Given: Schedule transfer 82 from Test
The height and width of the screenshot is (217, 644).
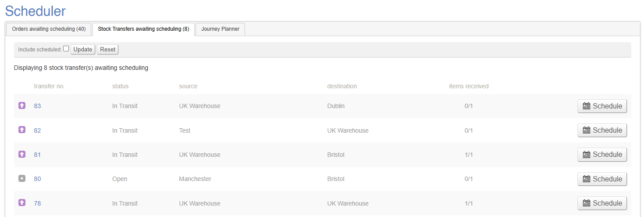Looking at the screenshot, I should (x=602, y=130).
